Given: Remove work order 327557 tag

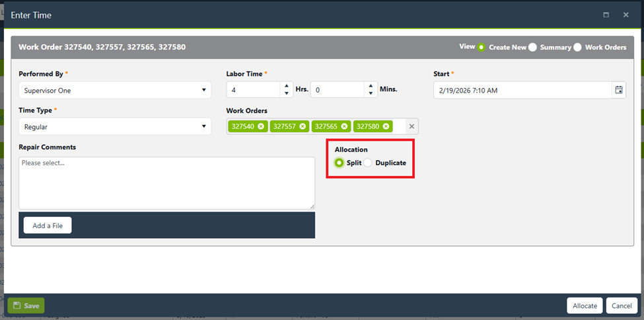Looking at the screenshot, I should tap(303, 126).
